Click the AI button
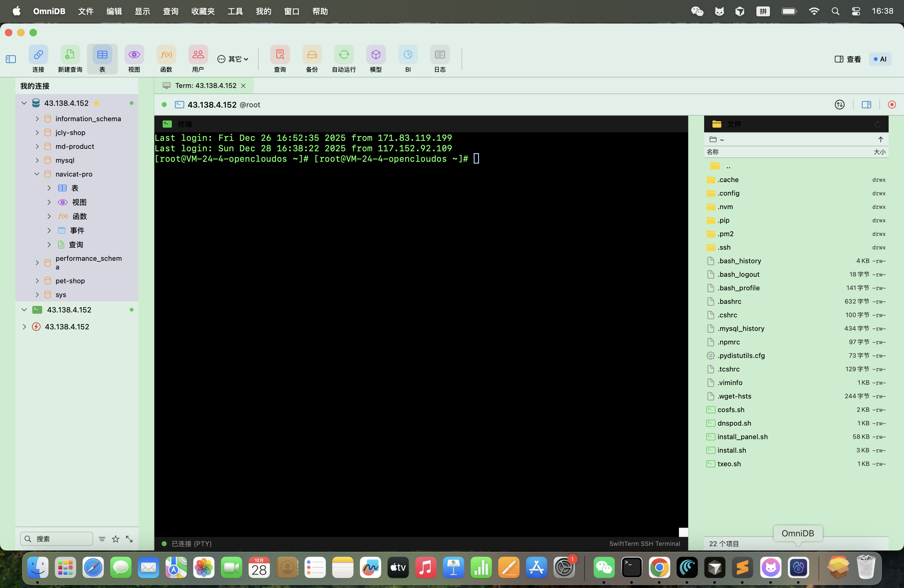 point(880,59)
